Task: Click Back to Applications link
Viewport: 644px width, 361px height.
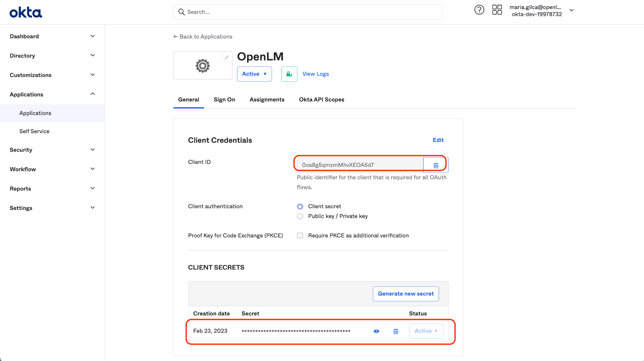Action: [x=203, y=37]
